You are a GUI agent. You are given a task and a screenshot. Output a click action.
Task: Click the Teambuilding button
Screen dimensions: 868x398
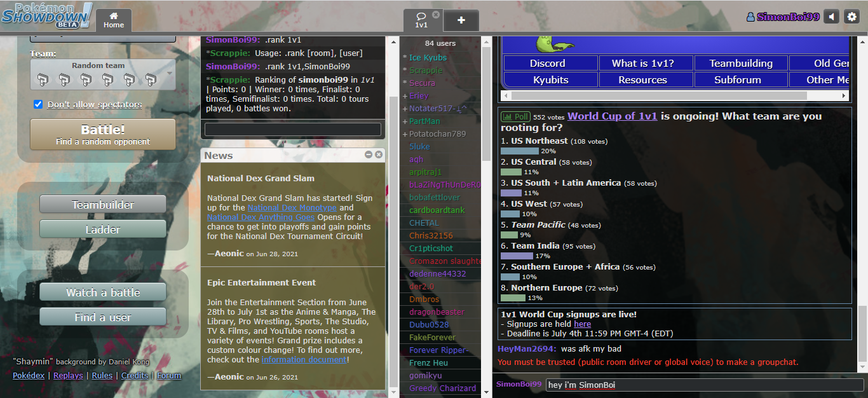pyautogui.click(x=741, y=63)
